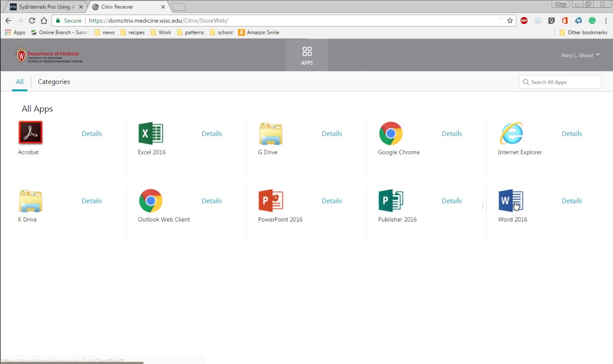The width and height of the screenshot is (613, 364).
Task: Click the "Outlook Web Client" label text
Action: pos(164,219)
